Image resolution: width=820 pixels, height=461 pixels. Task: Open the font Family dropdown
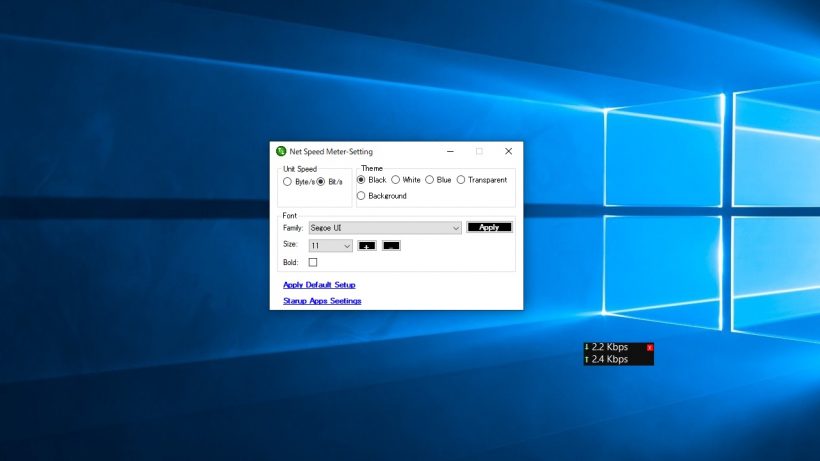coord(385,228)
